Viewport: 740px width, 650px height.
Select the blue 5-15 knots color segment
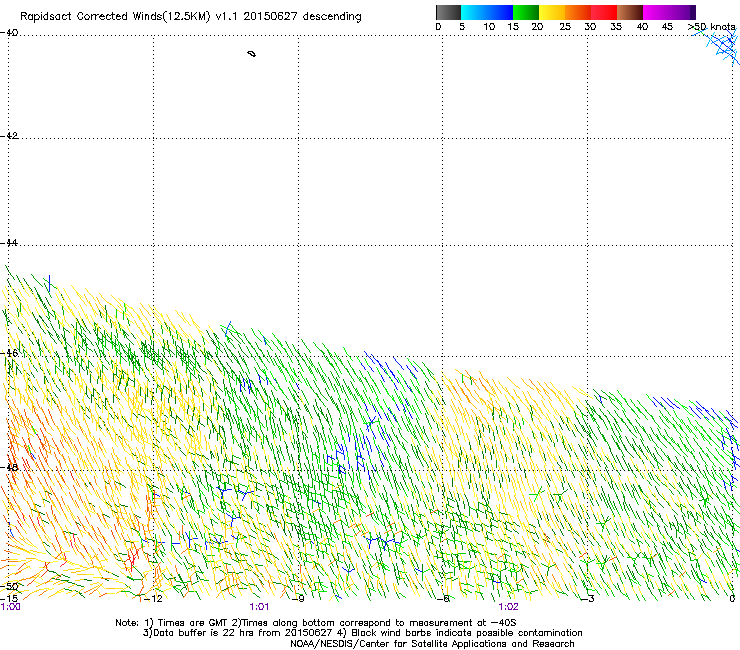coord(487,12)
